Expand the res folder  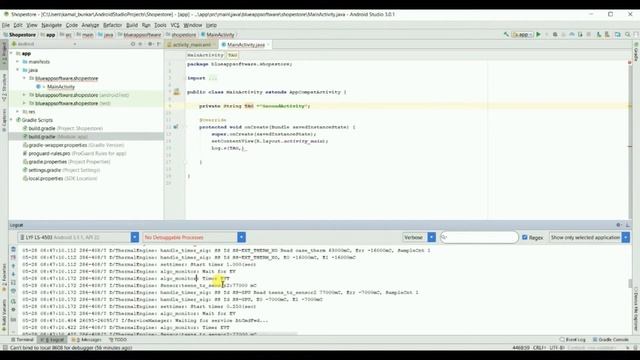(18, 111)
